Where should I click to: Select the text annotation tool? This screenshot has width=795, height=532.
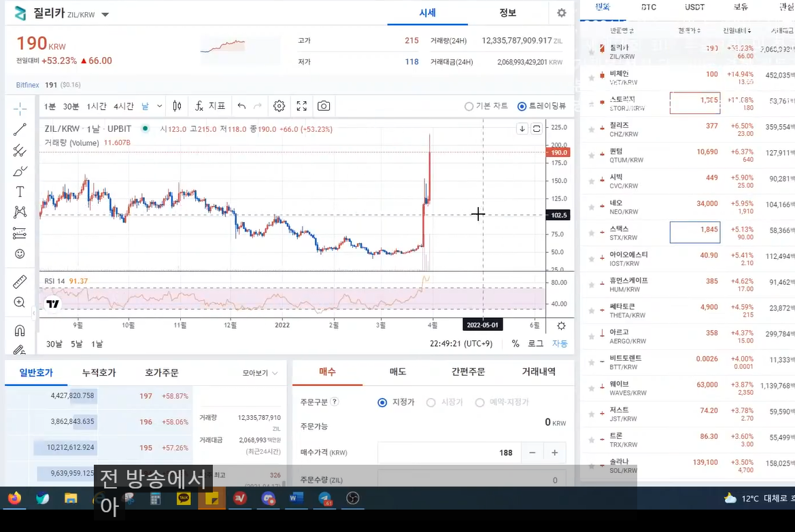[x=20, y=192]
